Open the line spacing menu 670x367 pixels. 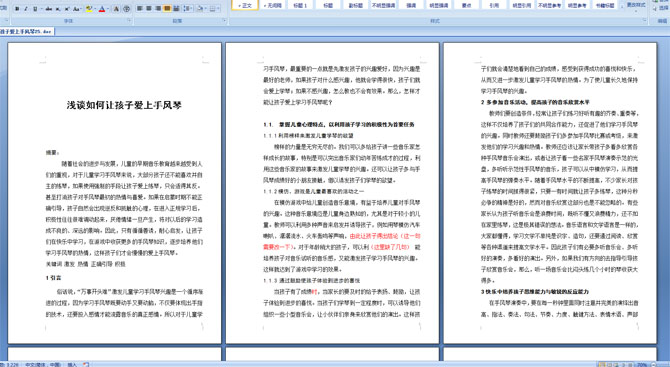[x=188, y=9]
